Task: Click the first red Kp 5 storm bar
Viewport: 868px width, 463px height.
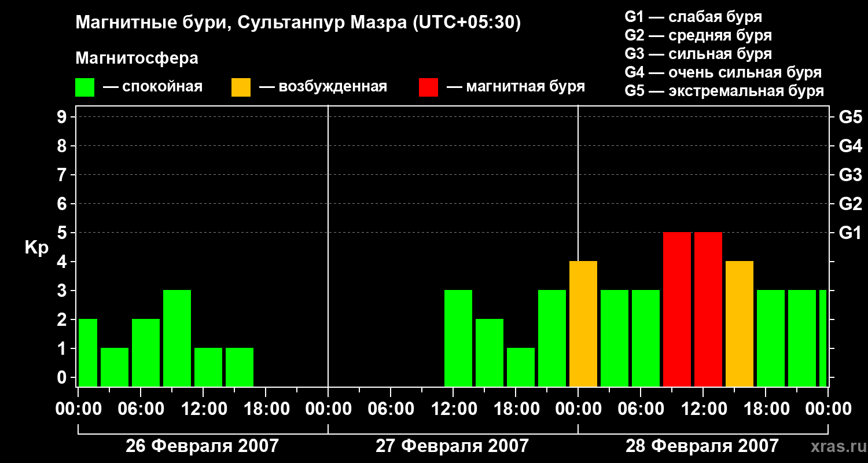Action: click(x=677, y=309)
